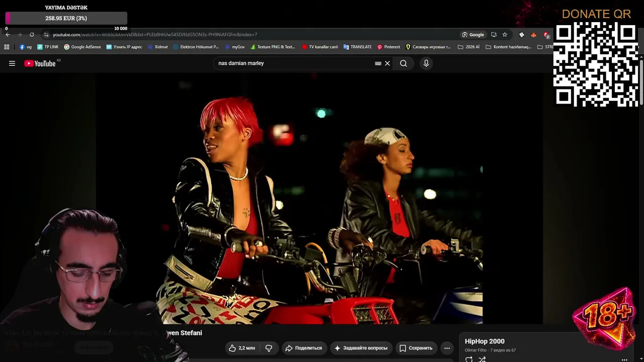Open the TRANSLATE bookmark
Viewport: 644px width, 362px height.
click(357, 47)
